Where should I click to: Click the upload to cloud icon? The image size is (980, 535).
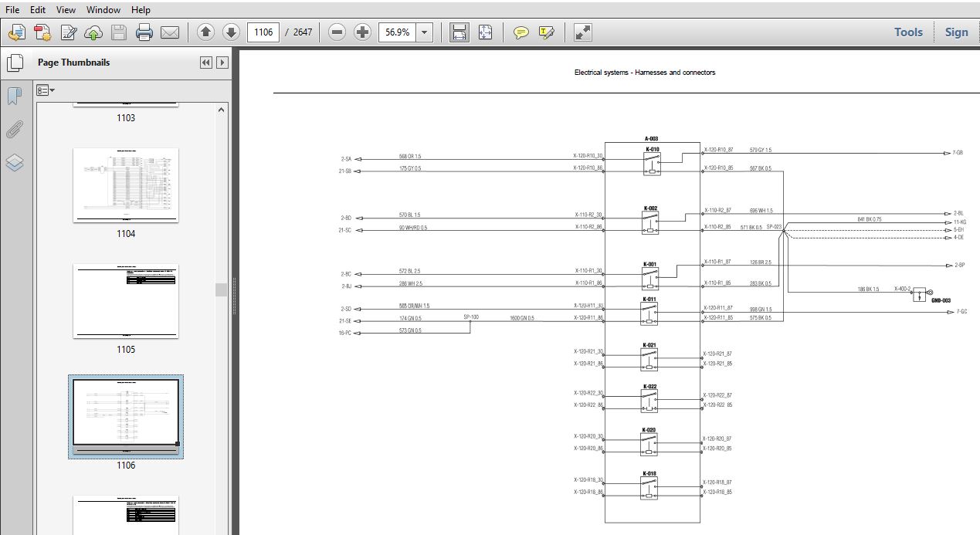pyautogui.click(x=93, y=32)
